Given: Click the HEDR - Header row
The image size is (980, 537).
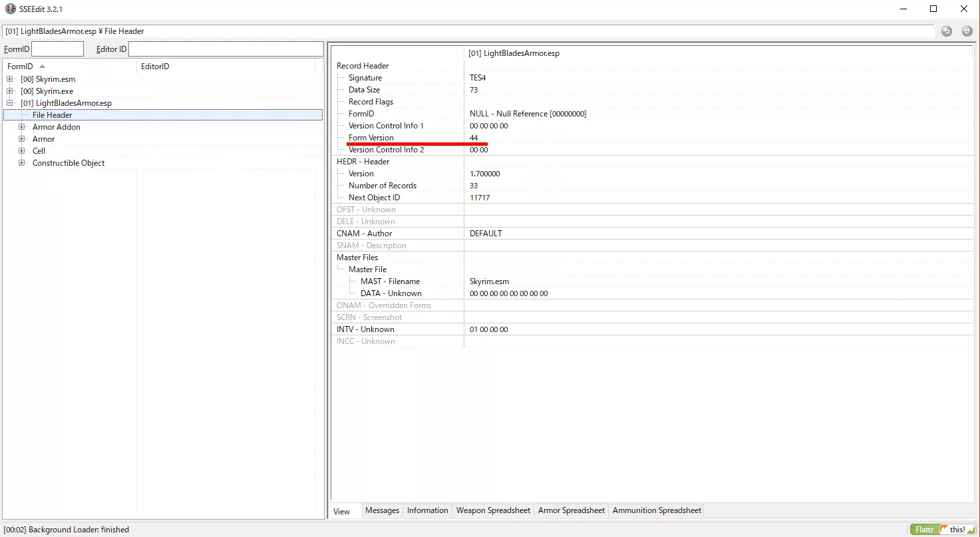Looking at the screenshot, I should (652, 162).
